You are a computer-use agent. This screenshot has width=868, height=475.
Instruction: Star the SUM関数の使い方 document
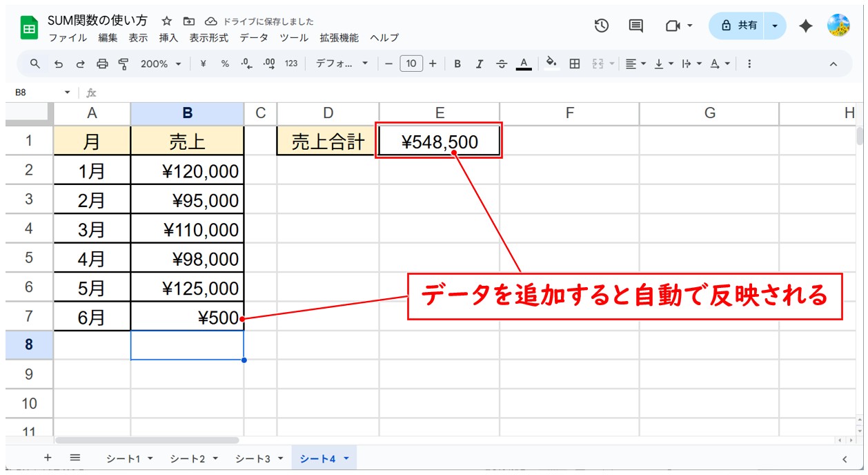[166, 21]
